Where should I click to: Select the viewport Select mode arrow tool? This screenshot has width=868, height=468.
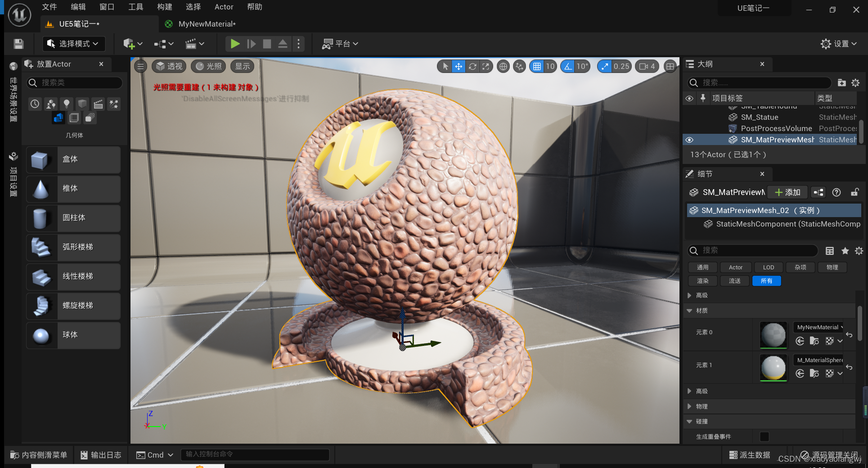[x=445, y=67]
